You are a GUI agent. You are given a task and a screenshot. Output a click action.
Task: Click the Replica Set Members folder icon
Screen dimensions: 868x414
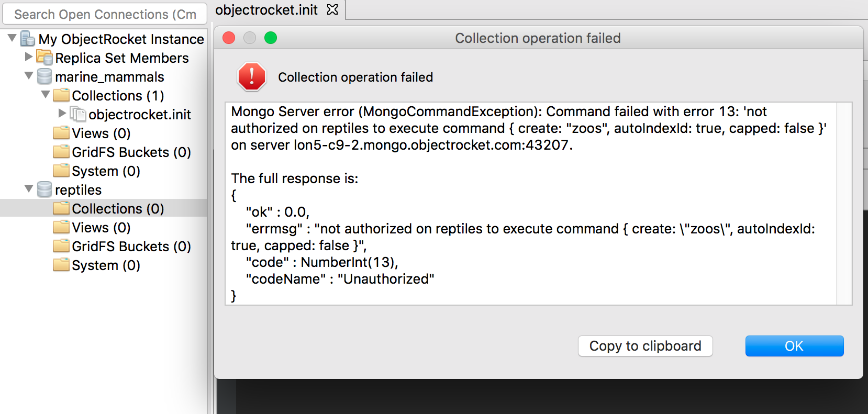coord(44,58)
